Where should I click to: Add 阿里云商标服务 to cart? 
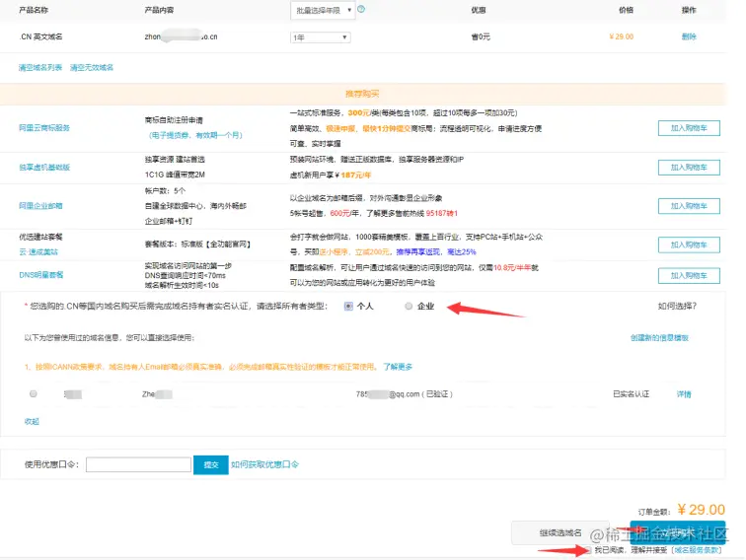[689, 128]
